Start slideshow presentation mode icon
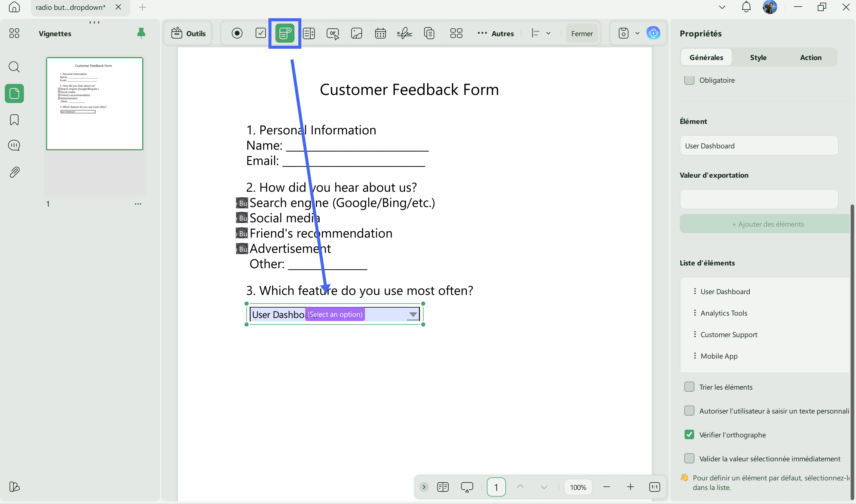The height and width of the screenshot is (504, 856). [467, 487]
